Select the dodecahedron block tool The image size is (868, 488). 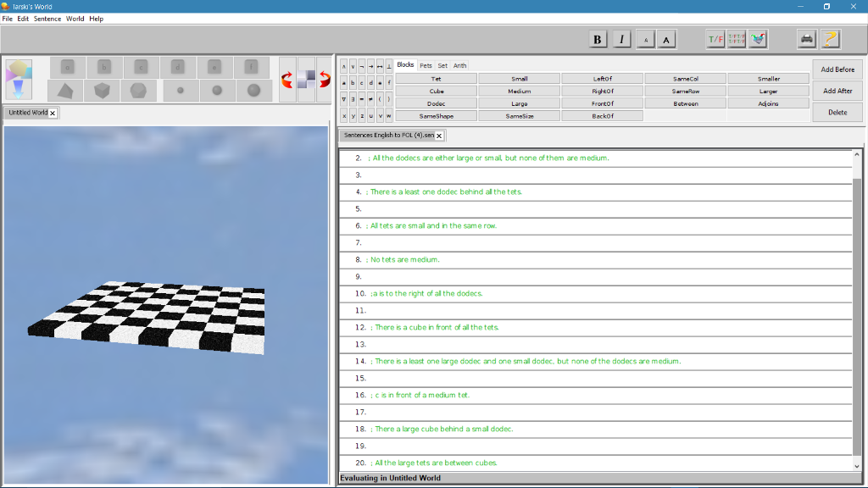(137, 91)
